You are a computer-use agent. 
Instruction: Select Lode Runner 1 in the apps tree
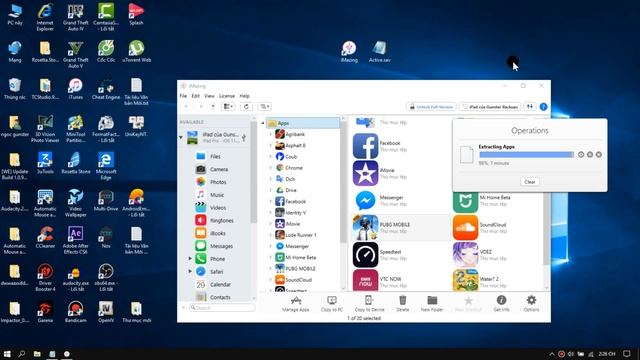tap(300, 235)
